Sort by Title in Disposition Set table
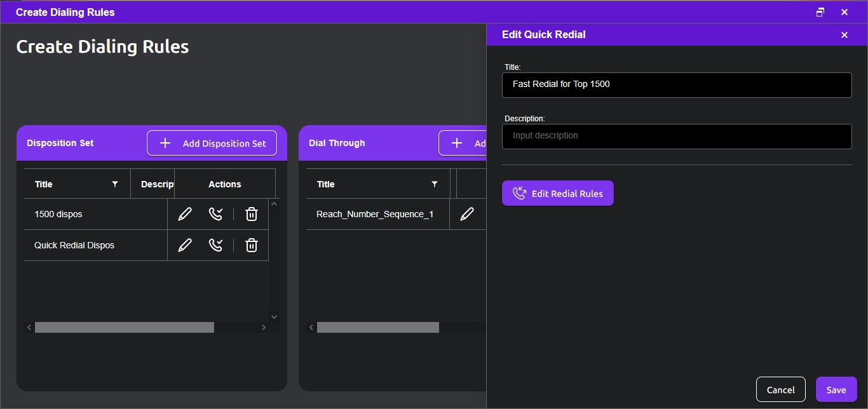This screenshot has height=409, width=868. pos(44,184)
